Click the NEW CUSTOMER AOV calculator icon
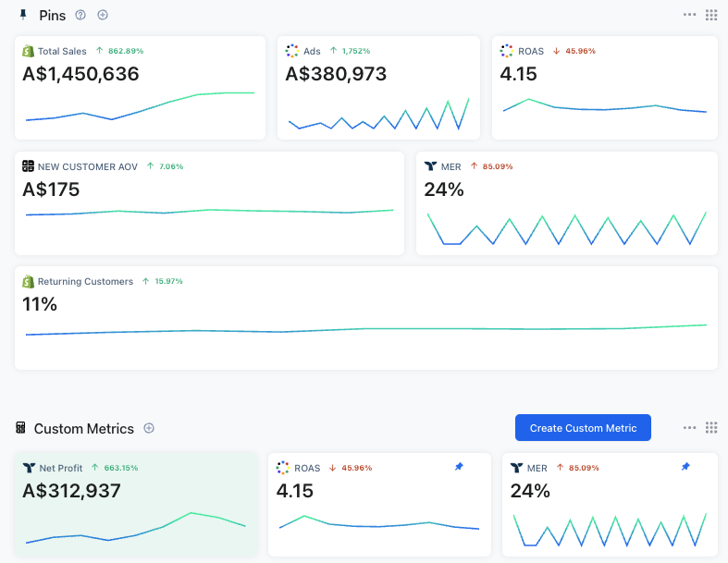 [x=29, y=165]
